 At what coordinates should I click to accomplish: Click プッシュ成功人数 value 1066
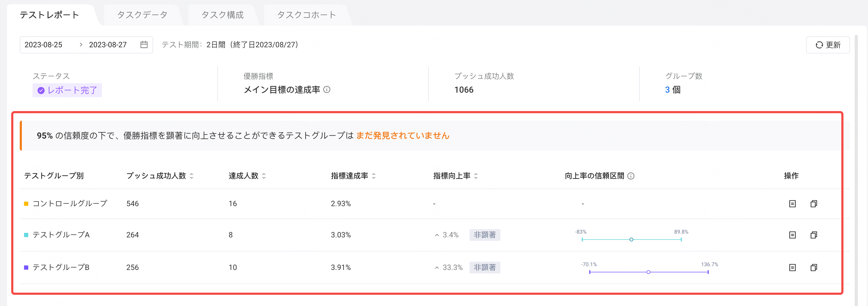click(x=464, y=90)
